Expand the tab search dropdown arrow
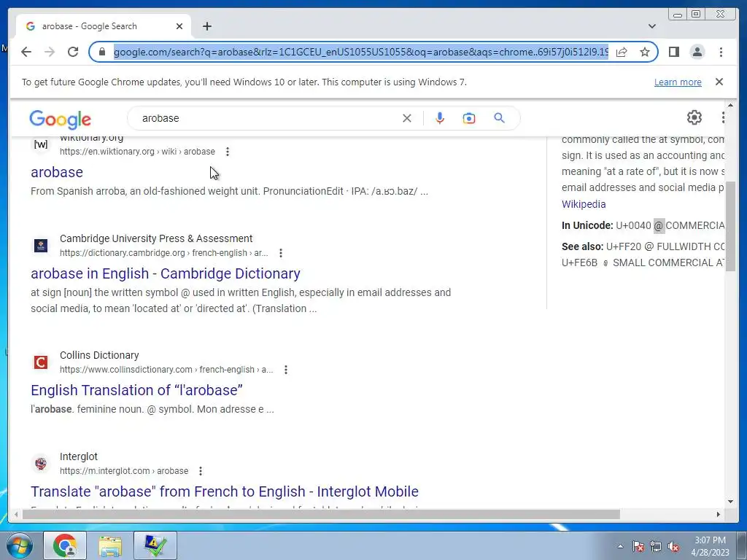 [x=651, y=26]
